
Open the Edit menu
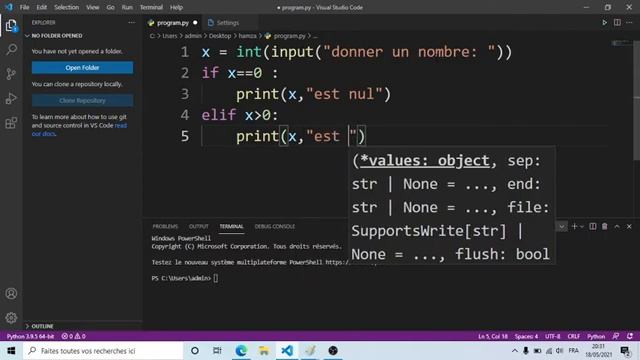(x=42, y=7)
